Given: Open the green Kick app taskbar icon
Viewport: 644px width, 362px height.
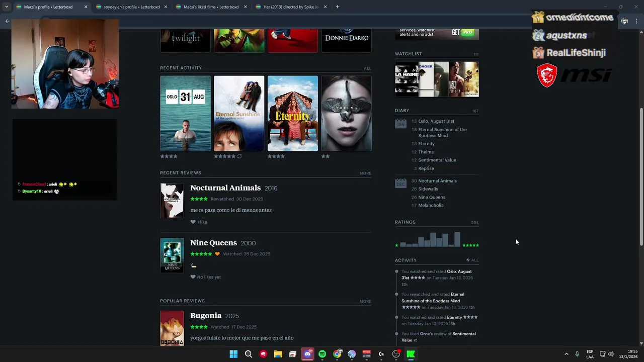Looking at the screenshot, I should click(x=411, y=354).
